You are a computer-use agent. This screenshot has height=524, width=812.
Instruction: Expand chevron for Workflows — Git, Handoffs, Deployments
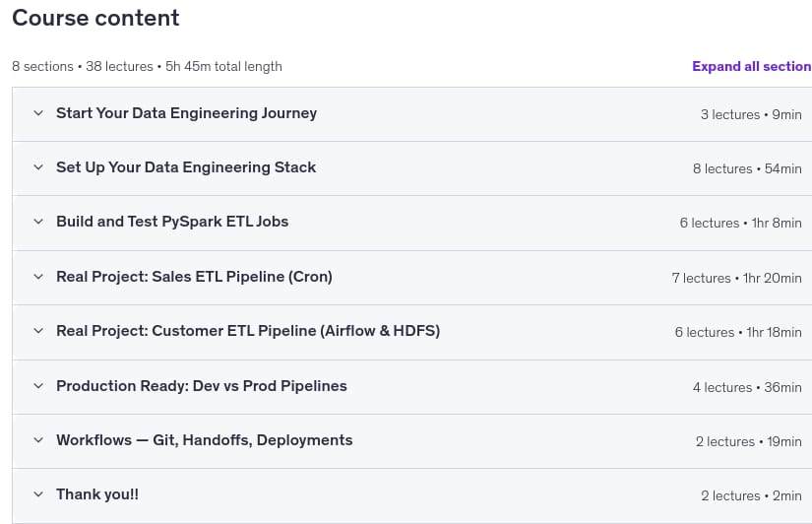[38, 440]
